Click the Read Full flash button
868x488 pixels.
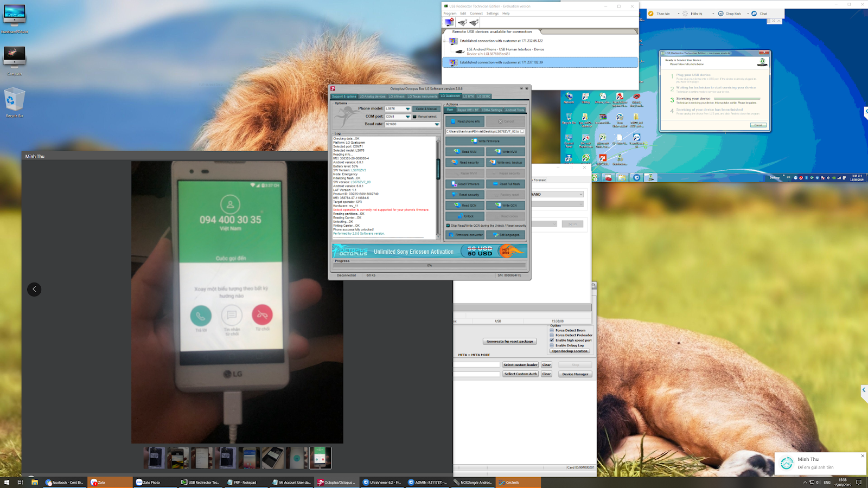(506, 184)
